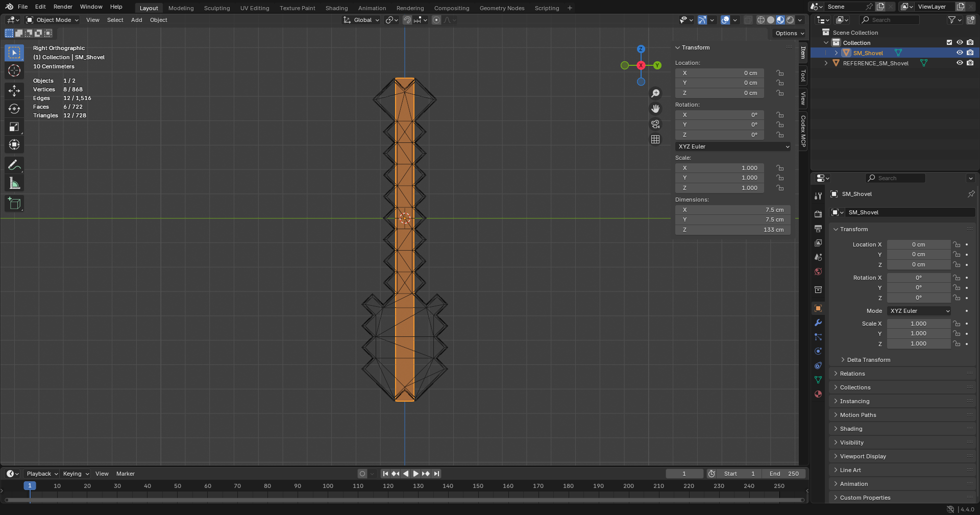
Task: Expand REFERENCE_SM_Shovel in outliner
Action: [826, 63]
